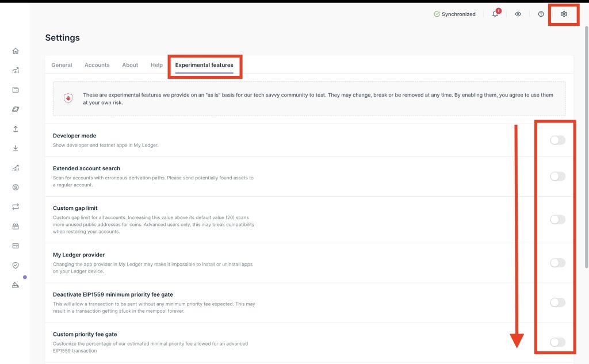589x364 pixels.
Task: Toggle discreet mode eye icon
Action: click(518, 14)
